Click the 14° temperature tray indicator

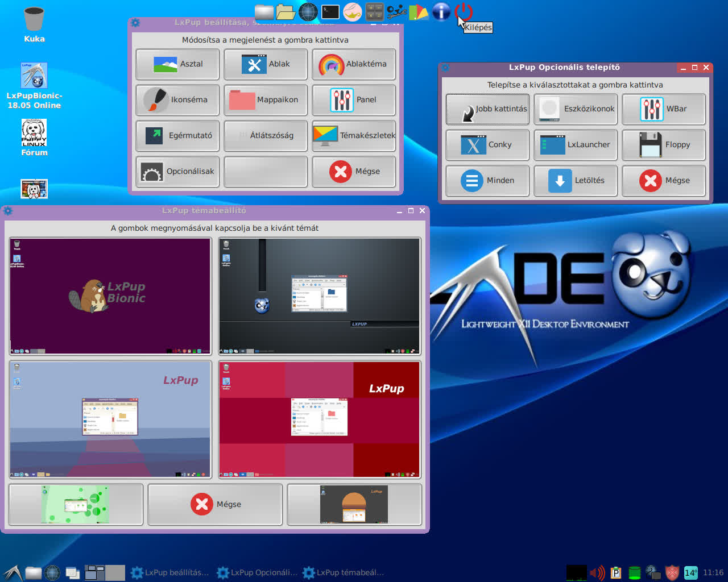(690, 573)
